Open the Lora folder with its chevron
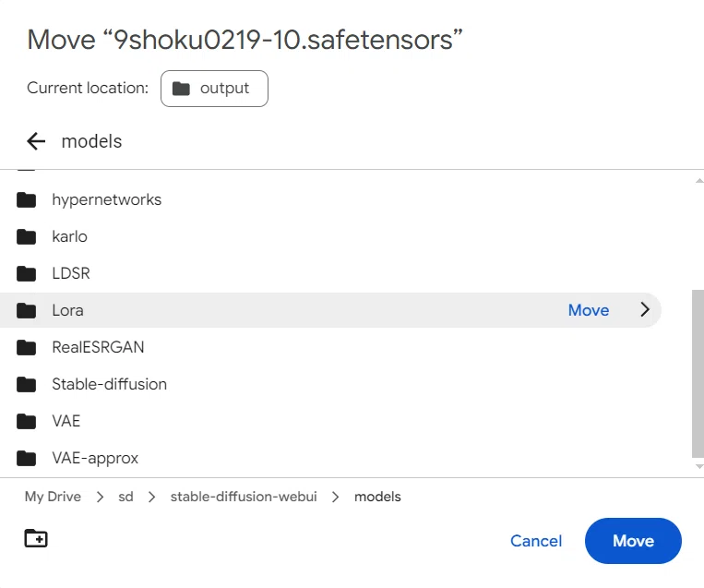 pos(645,309)
